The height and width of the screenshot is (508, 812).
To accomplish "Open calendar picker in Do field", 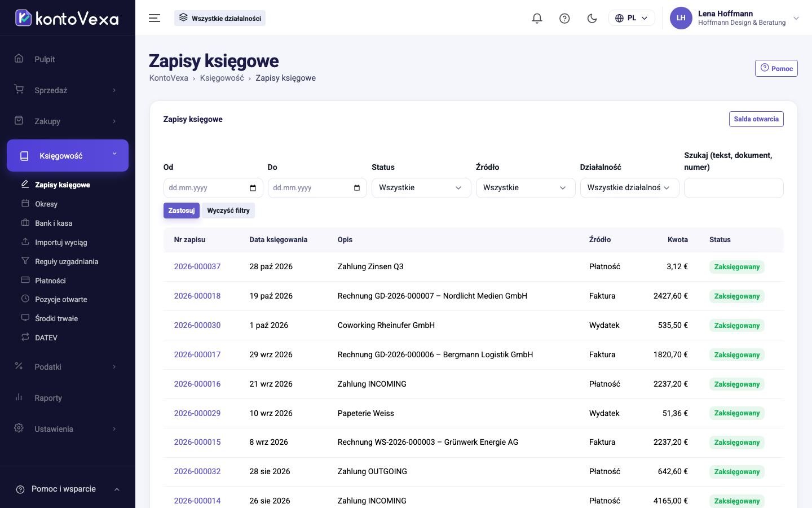I will click(357, 188).
